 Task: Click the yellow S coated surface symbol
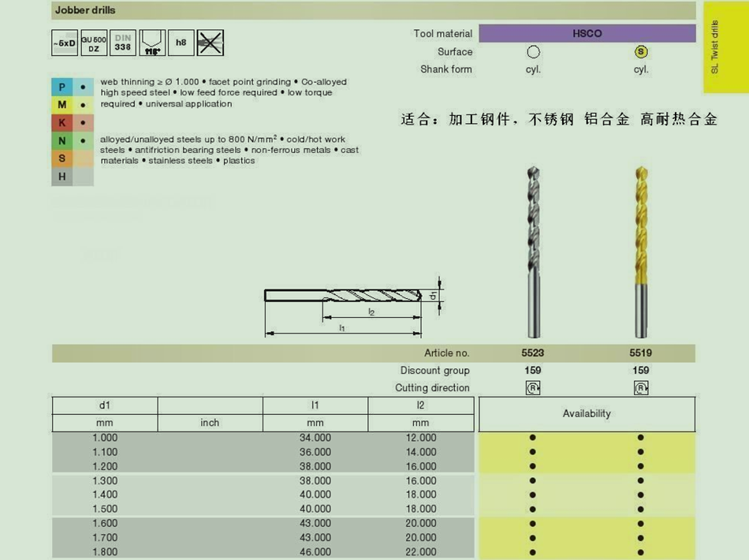click(x=641, y=51)
